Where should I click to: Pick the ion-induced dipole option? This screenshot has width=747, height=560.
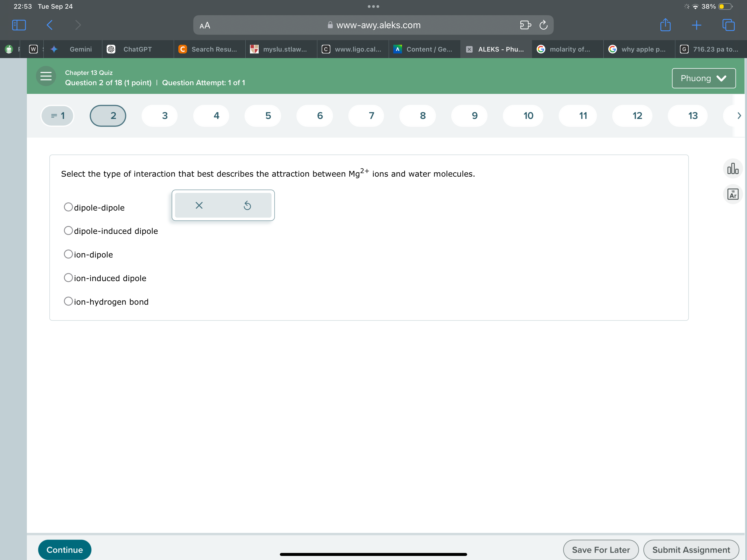pos(69,278)
